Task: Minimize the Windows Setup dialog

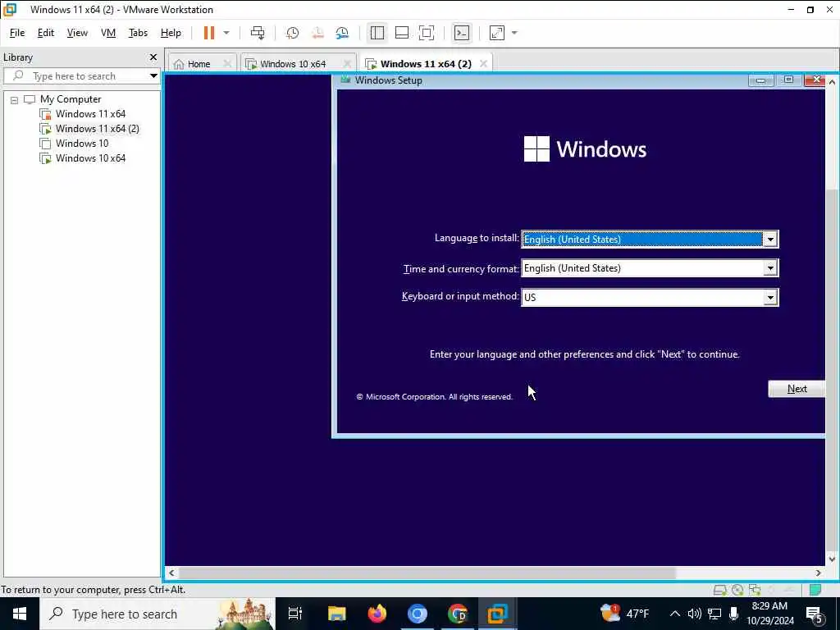Action: (760, 80)
